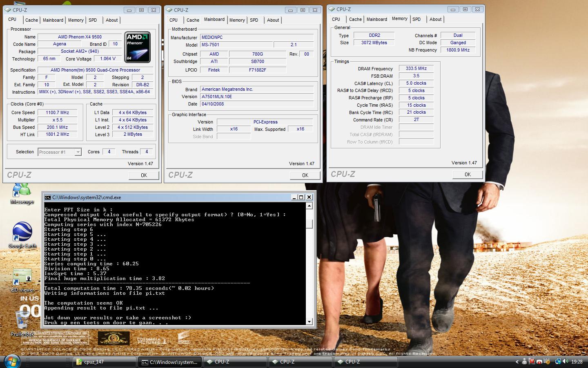
Task: Select SPD tab in the Mainboard CPU-Z window
Action: 254,20
